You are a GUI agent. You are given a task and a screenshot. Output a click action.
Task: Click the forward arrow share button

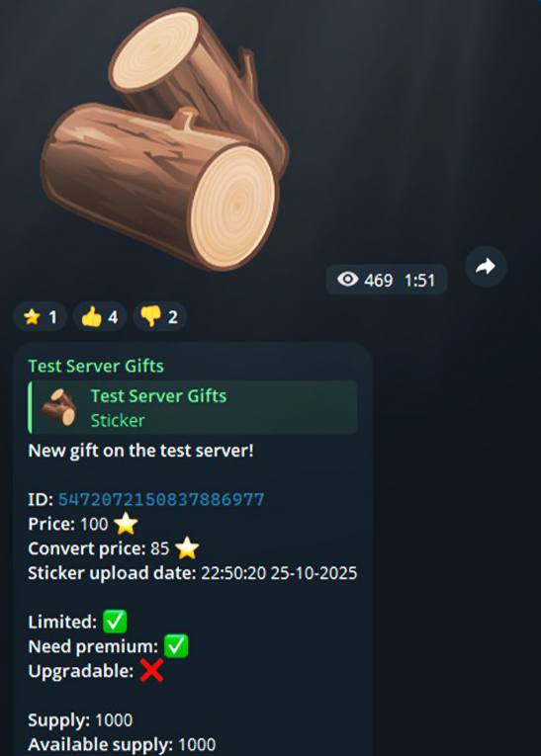click(x=486, y=267)
